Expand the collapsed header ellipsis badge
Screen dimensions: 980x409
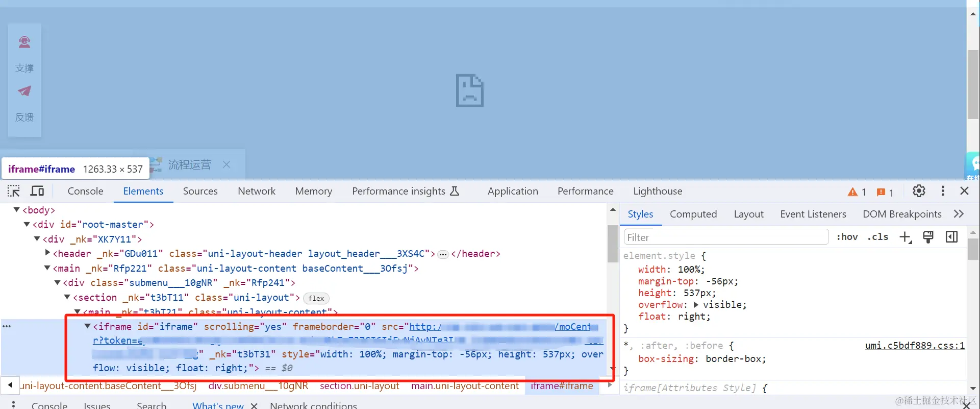coord(443,254)
